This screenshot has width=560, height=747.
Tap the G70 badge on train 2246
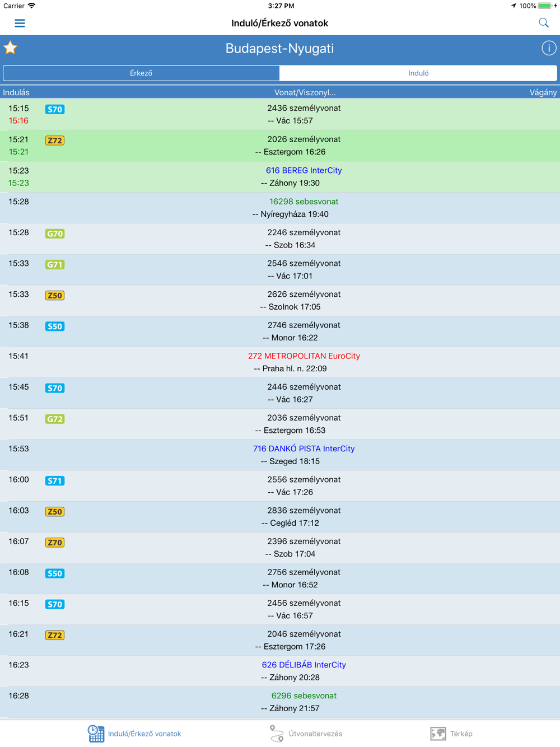[55, 234]
